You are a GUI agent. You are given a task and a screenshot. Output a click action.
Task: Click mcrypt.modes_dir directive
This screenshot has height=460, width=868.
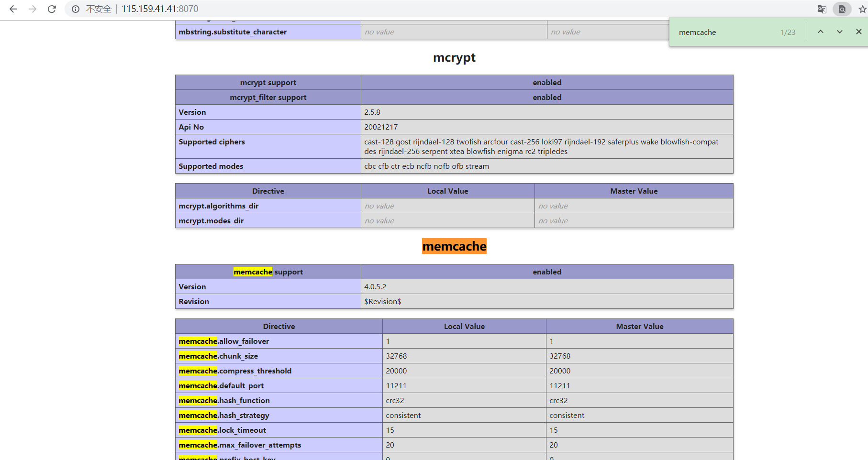pyautogui.click(x=211, y=221)
